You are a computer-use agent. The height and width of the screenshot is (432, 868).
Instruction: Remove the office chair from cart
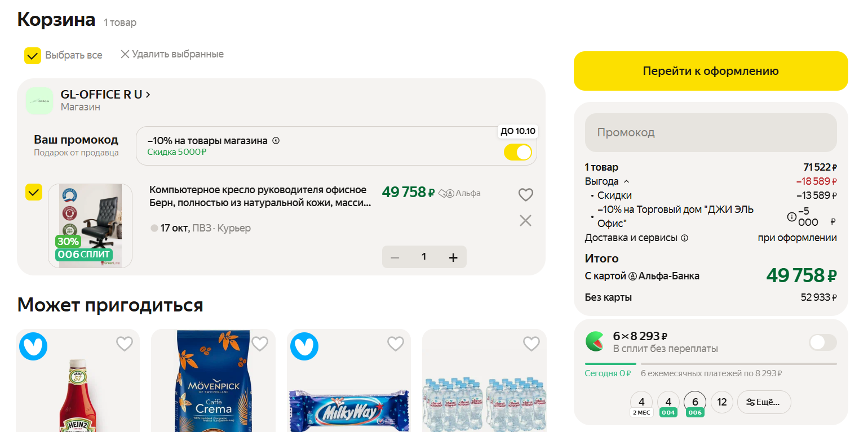[525, 221]
